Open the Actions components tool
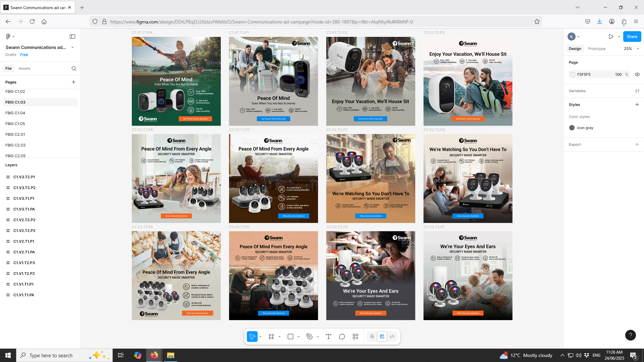Viewport: 644px width, 362px height. [356, 337]
